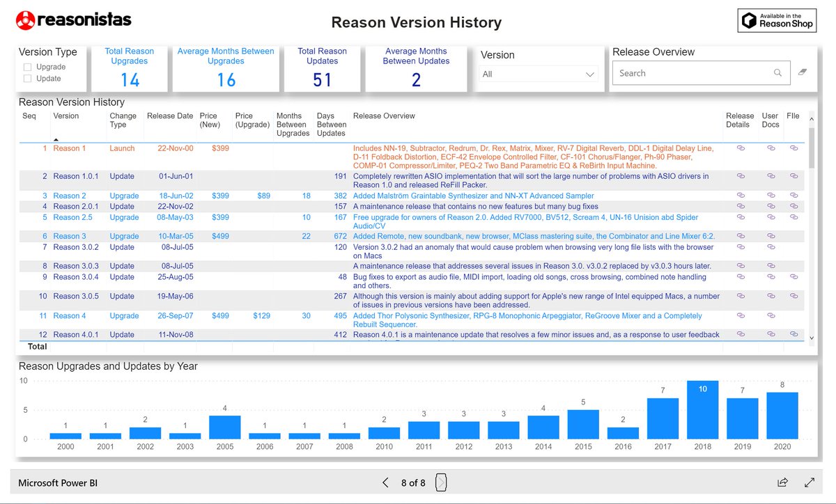Sort by Seq column header
The width and height of the screenshot is (836, 504).
(x=29, y=116)
